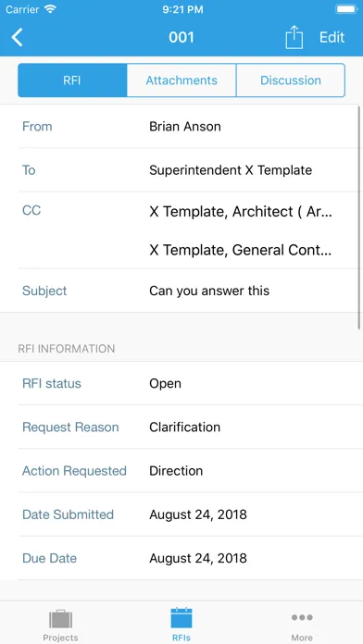Image resolution: width=363 pixels, height=644 pixels.
Task: Tap the back arrow icon
Action: click(17, 37)
